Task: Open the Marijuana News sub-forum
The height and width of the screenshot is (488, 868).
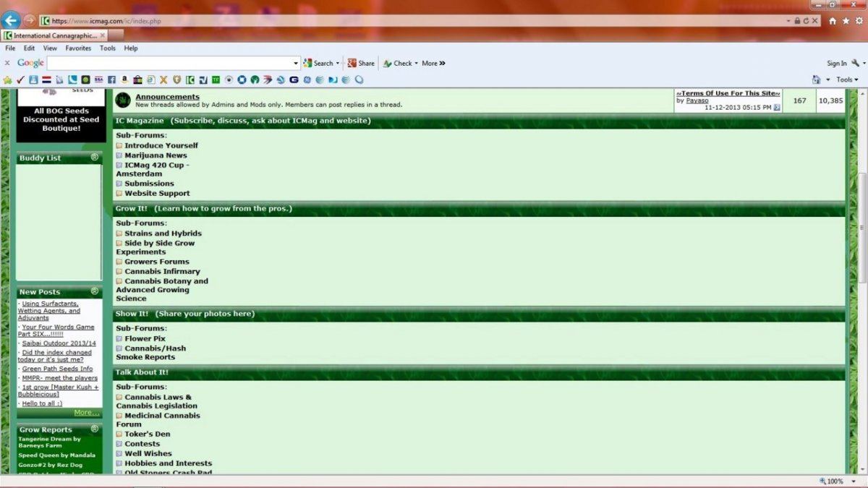Action: pos(156,155)
